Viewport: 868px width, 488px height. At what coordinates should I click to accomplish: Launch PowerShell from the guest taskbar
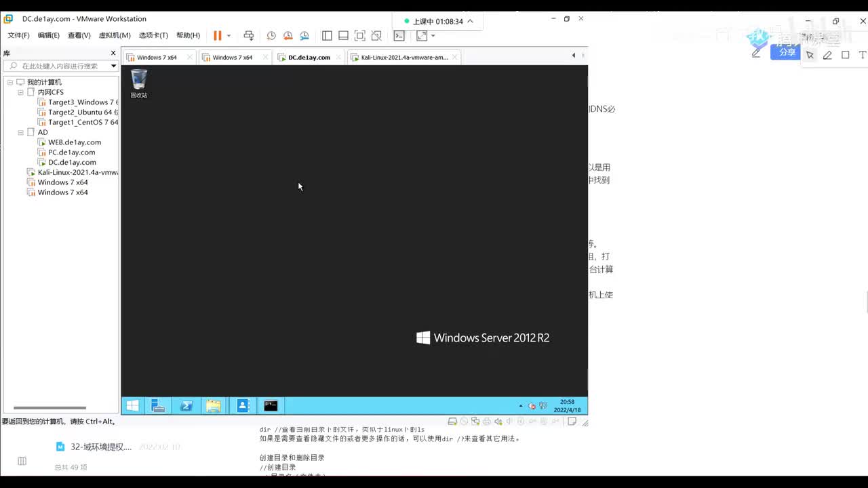pos(186,406)
